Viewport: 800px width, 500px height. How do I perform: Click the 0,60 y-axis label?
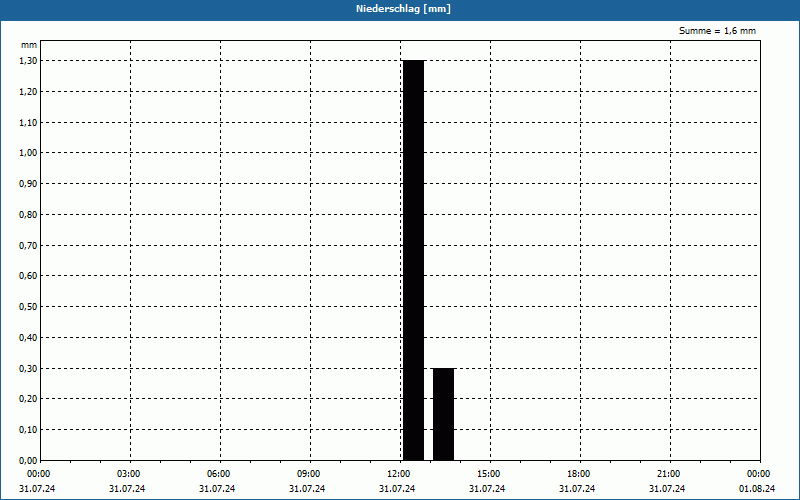(x=28, y=276)
